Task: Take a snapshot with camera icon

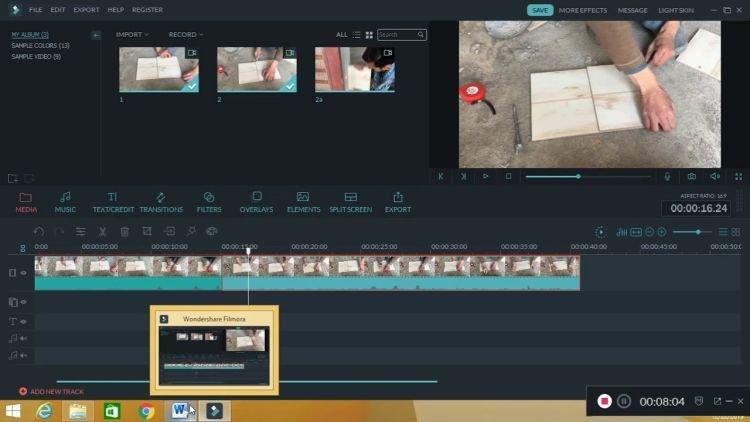Action: click(x=692, y=177)
